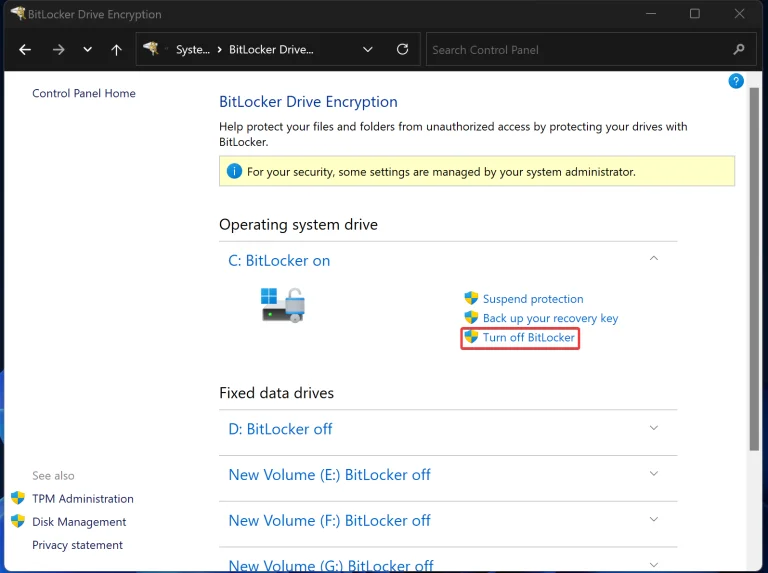Click Suspend protection link
The width and height of the screenshot is (768, 573).
click(x=533, y=299)
